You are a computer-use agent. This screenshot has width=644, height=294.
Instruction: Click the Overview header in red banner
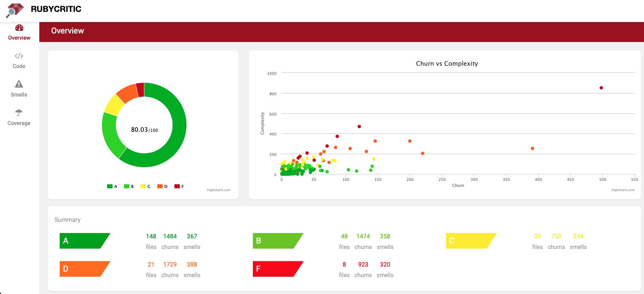pyautogui.click(x=67, y=31)
